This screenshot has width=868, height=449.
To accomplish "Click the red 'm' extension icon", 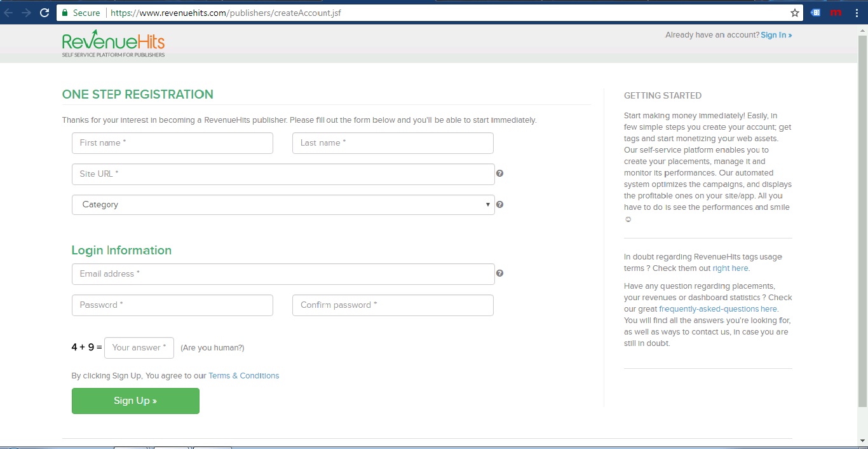I will (836, 13).
